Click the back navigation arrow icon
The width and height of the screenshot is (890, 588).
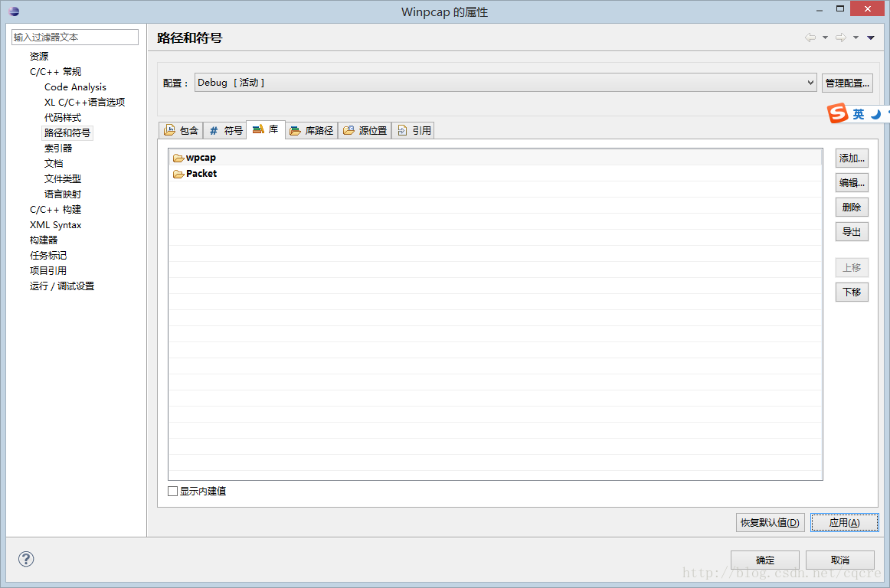(810, 38)
